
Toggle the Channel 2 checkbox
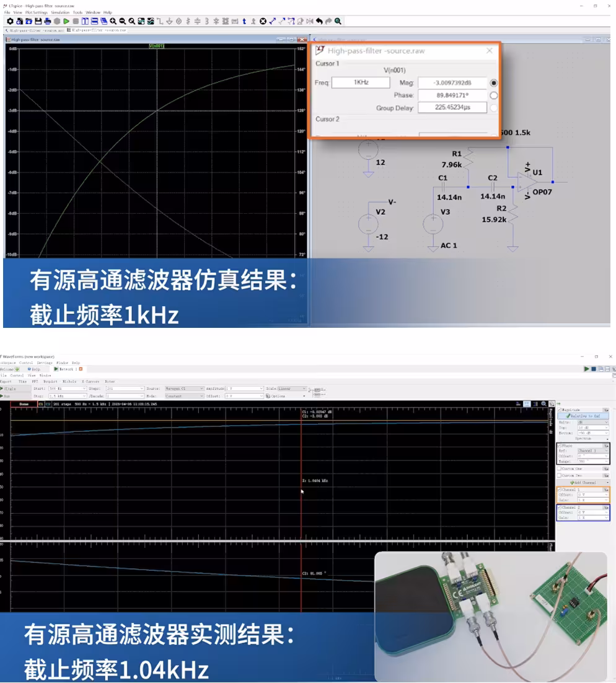[x=559, y=508]
